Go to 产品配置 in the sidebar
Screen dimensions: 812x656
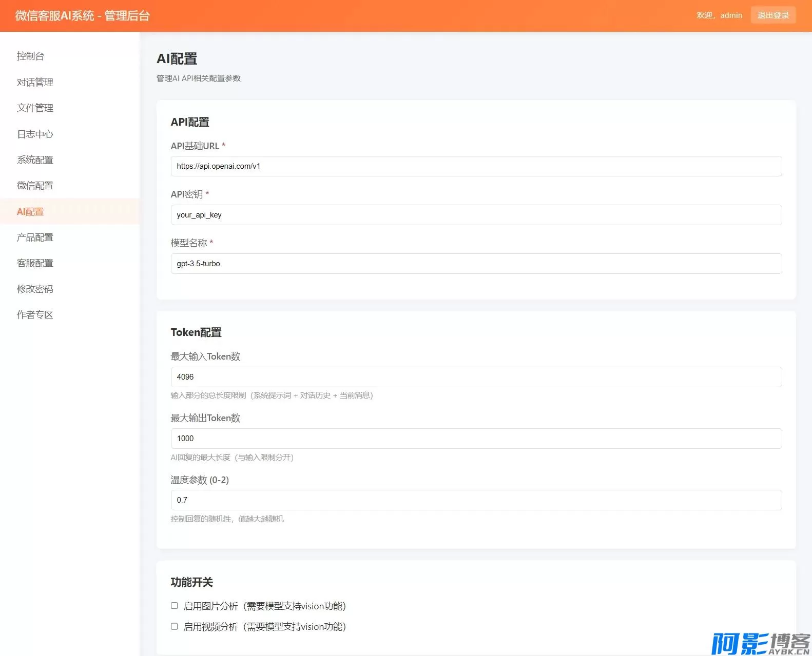point(35,237)
